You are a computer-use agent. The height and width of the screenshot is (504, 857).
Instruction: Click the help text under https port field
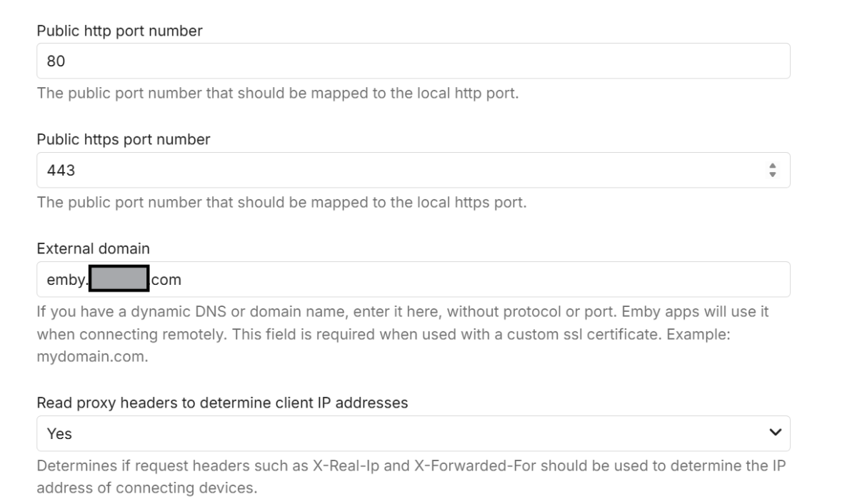tap(281, 202)
